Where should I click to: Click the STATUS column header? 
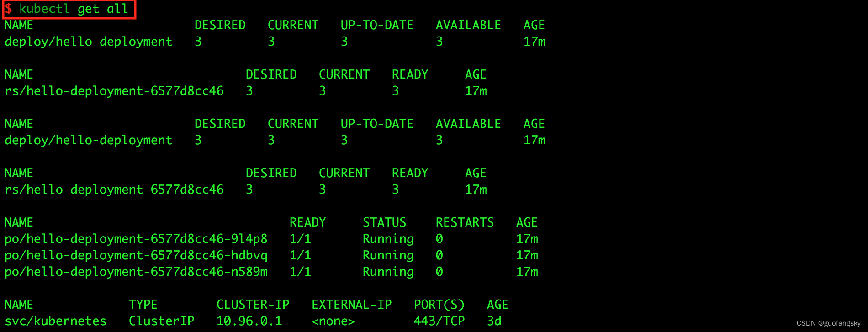(x=385, y=222)
